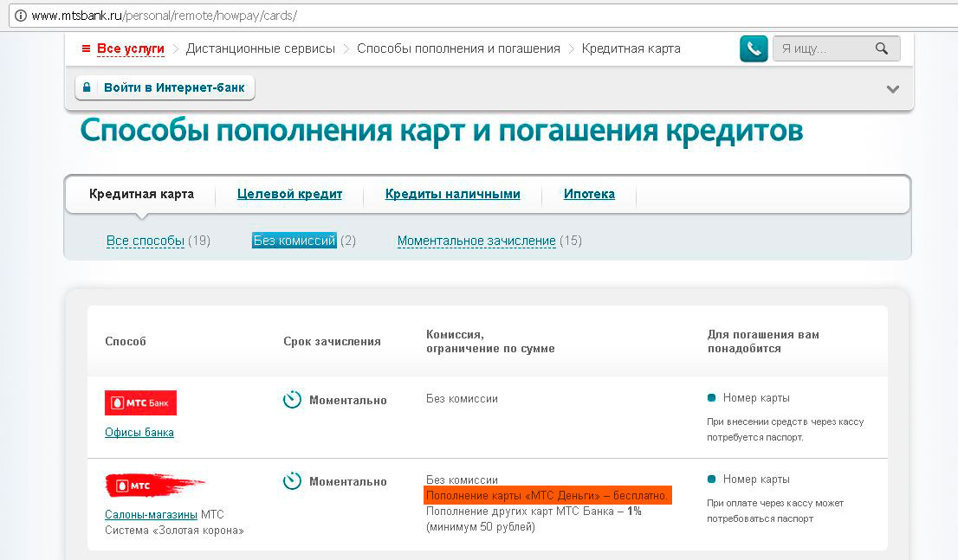
Task: Switch to the 'Ипотека' tab
Action: (589, 194)
